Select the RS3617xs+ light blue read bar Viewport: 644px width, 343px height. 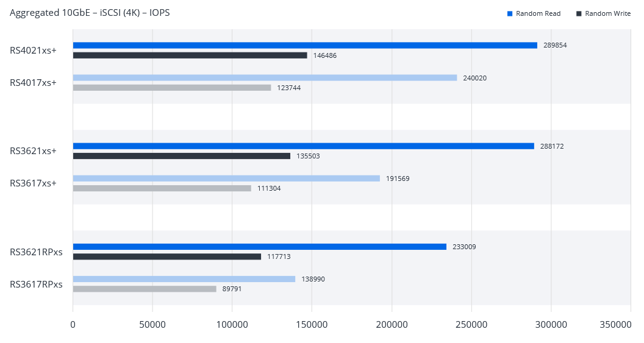226,179
